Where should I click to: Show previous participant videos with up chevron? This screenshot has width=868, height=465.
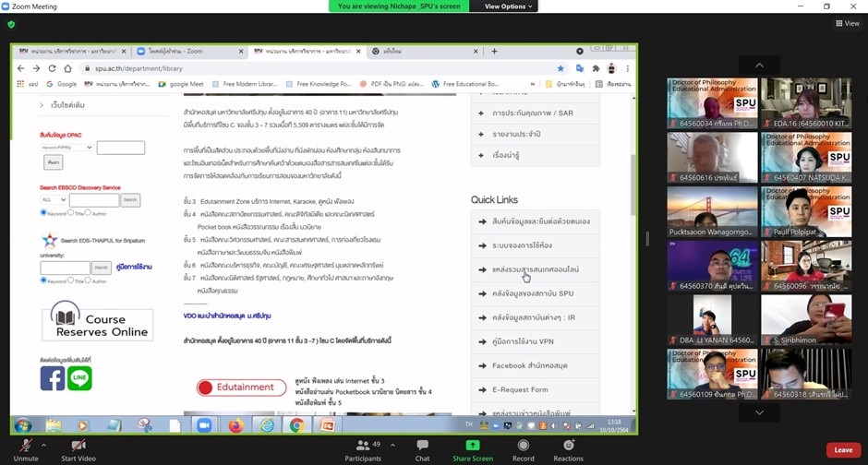pos(759,66)
